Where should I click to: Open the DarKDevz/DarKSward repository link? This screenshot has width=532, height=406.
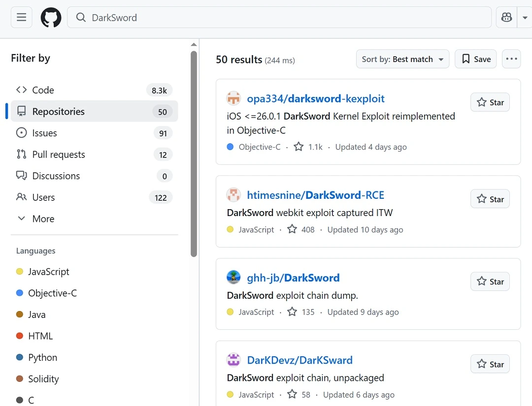[300, 360]
